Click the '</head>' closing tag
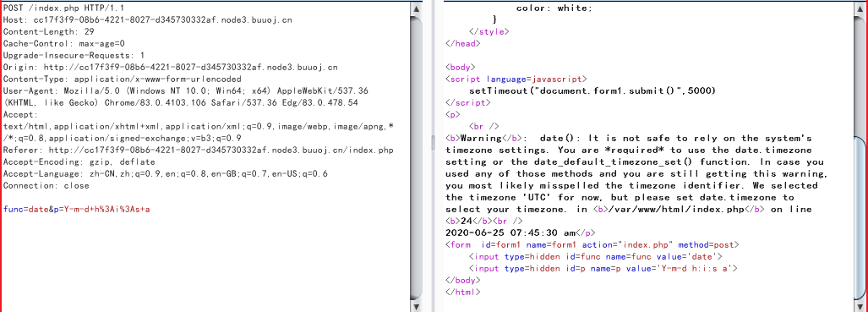This screenshot has width=868, height=312. click(463, 43)
